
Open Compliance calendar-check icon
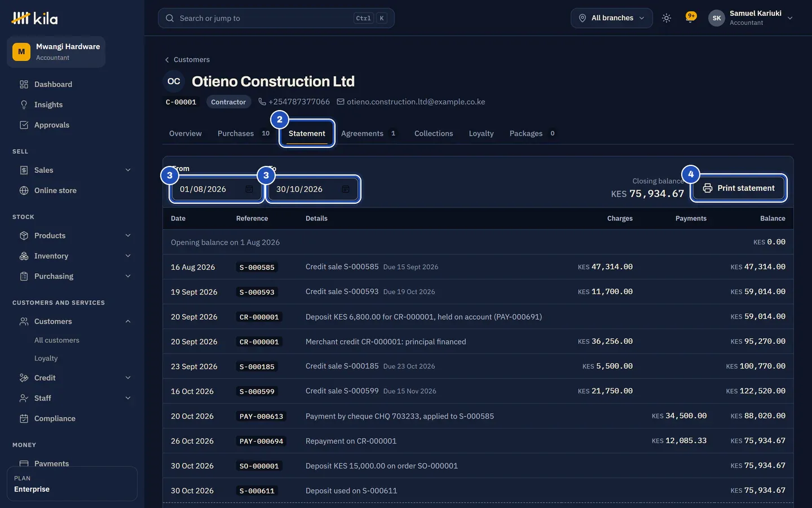point(24,418)
